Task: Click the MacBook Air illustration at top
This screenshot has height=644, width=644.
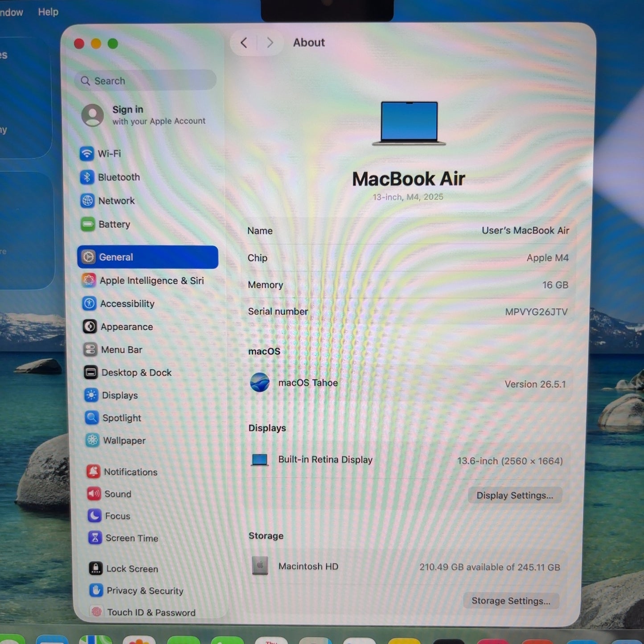Action: [x=409, y=123]
